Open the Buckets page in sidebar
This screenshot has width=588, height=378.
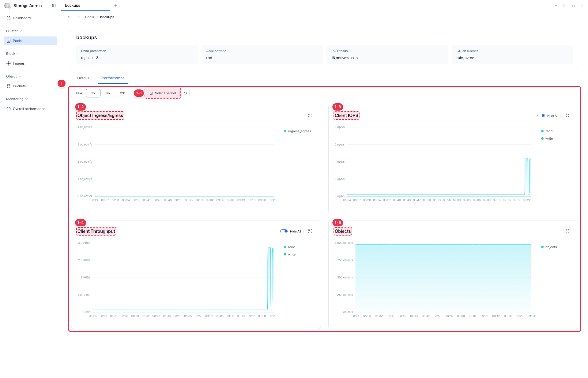[x=30, y=86]
